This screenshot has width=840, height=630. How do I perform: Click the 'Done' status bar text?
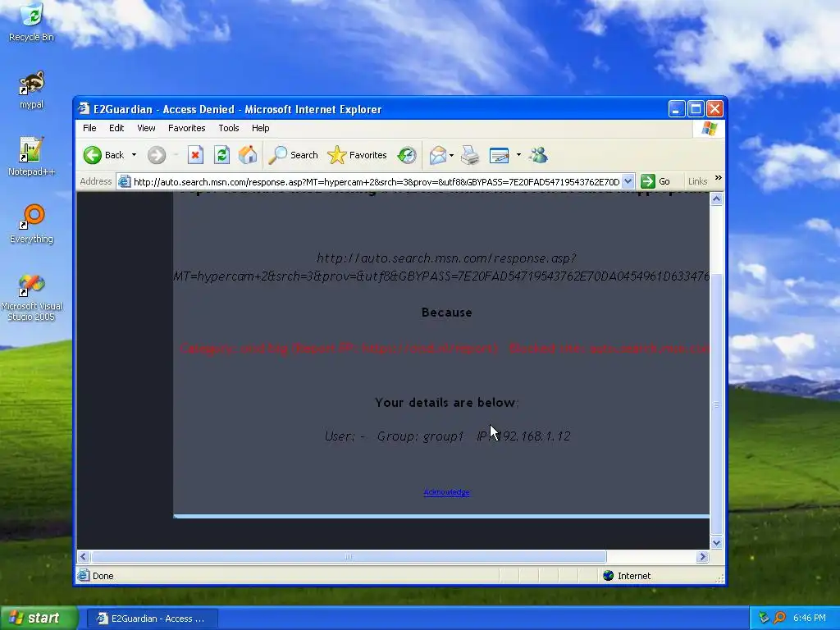(x=103, y=576)
